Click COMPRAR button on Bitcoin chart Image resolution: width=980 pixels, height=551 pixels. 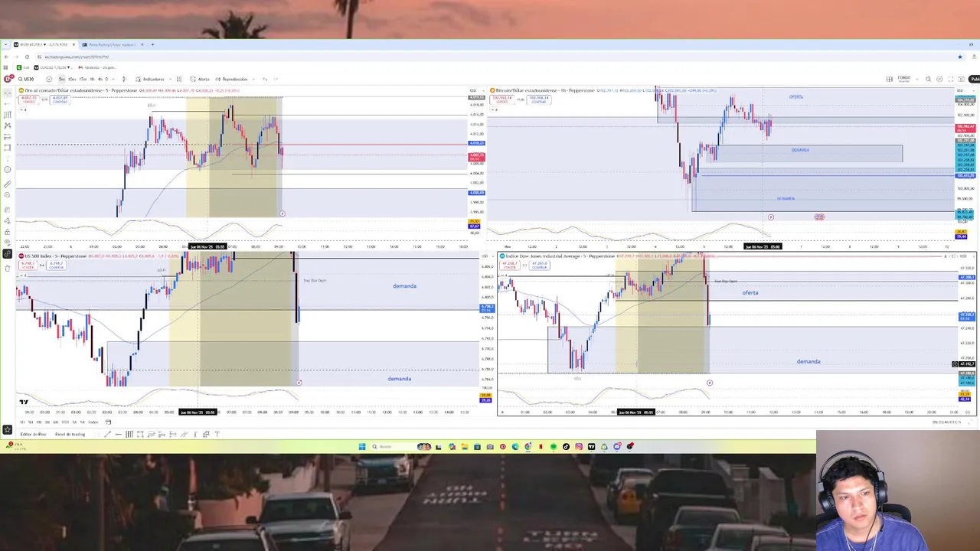539,99
